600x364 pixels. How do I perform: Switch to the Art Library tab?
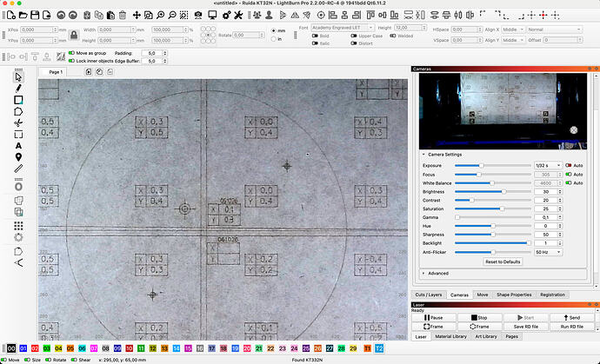[486, 336]
